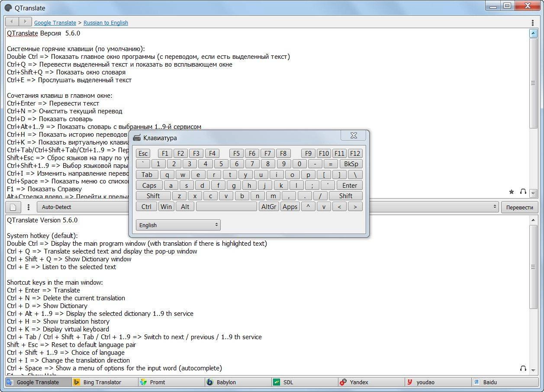Click the virtual keyboard Enter key
The width and height of the screenshot is (544, 392).
[350, 185]
